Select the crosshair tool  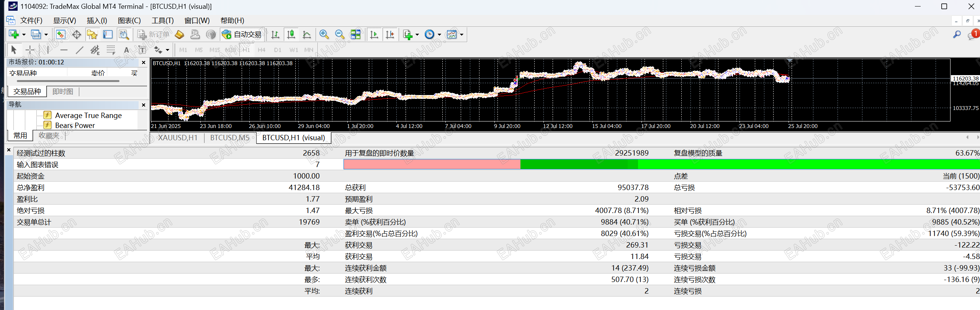(30, 50)
